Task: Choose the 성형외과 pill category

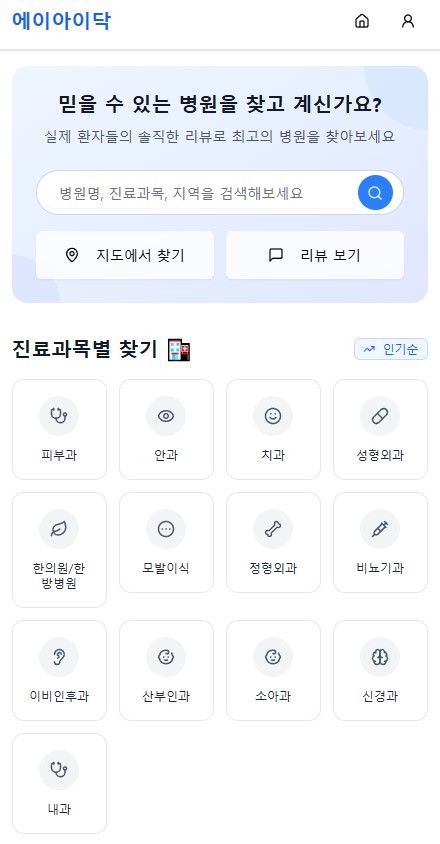Action: pyautogui.click(x=380, y=429)
